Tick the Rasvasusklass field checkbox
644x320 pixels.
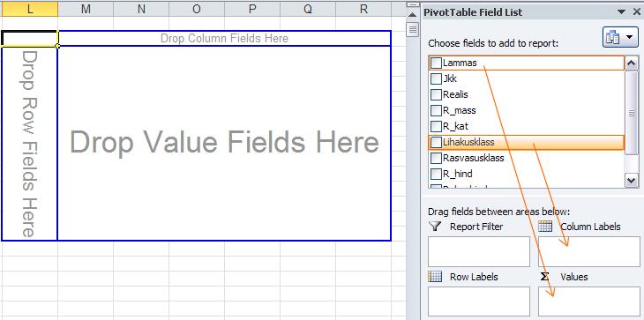click(436, 159)
